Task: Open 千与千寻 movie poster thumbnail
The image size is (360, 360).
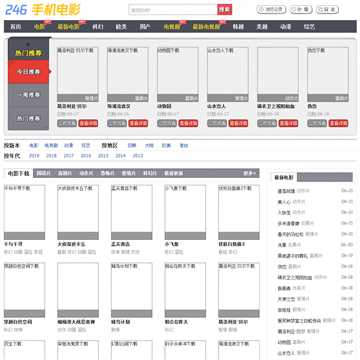Action: click(x=24, y=212)
